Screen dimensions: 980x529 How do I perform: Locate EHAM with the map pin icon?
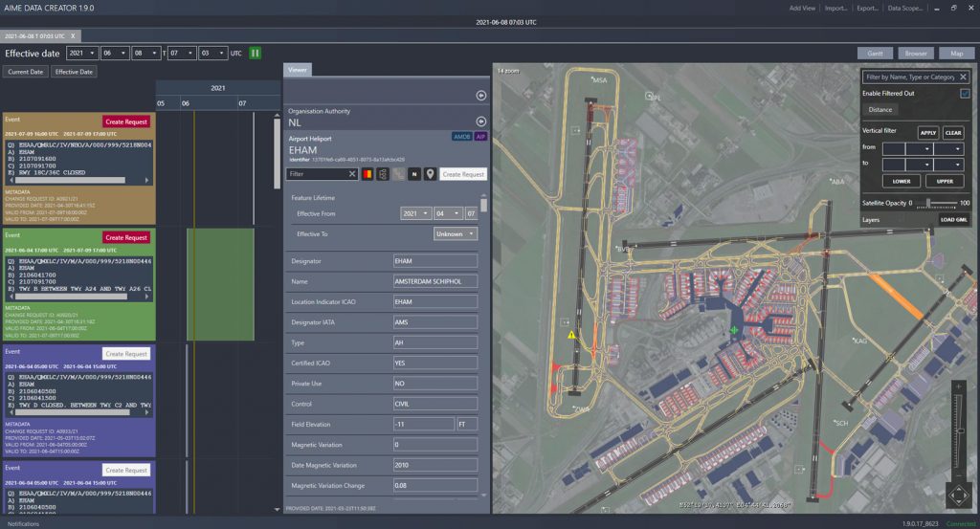430,174
